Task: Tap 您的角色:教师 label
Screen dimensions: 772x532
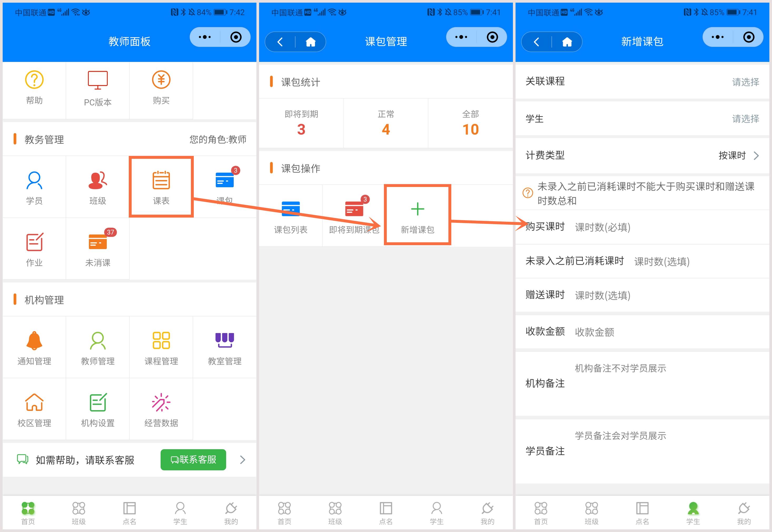Action: pyautogui.click(x=218, y=139)
